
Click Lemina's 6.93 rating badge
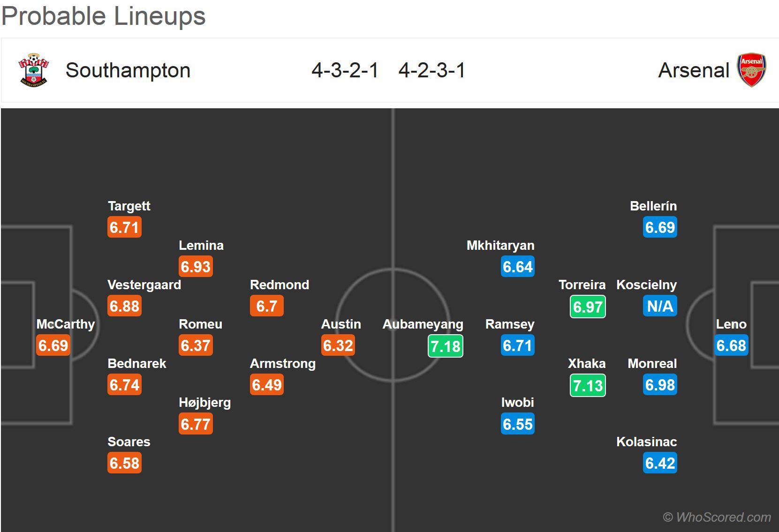(x=196, y=267)
